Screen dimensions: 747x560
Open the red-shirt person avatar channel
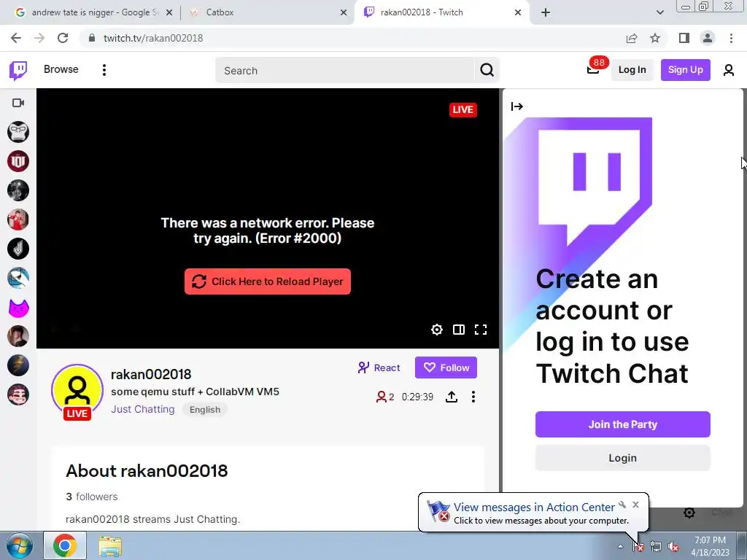pyautogui.click(x=18, y=219)
